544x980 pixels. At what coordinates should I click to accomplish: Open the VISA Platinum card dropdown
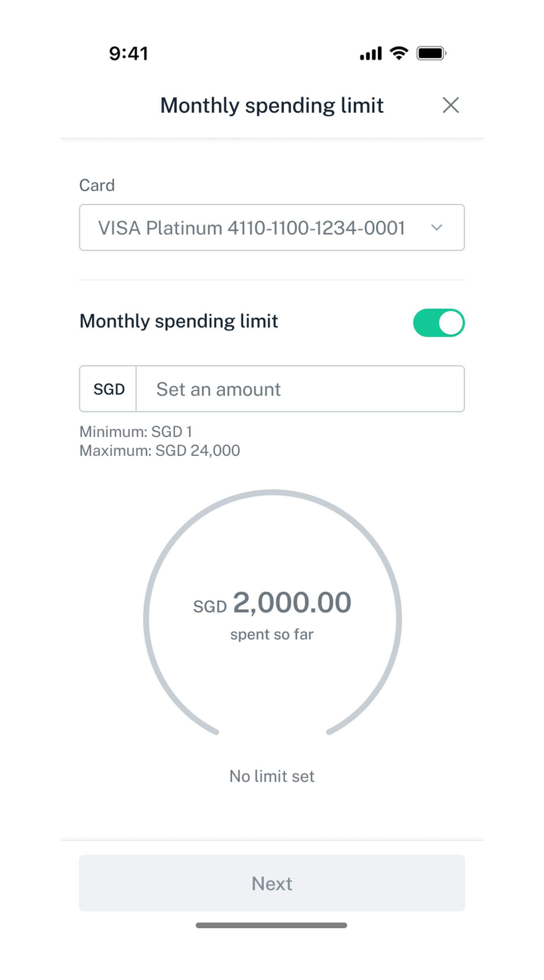[252, 228]
